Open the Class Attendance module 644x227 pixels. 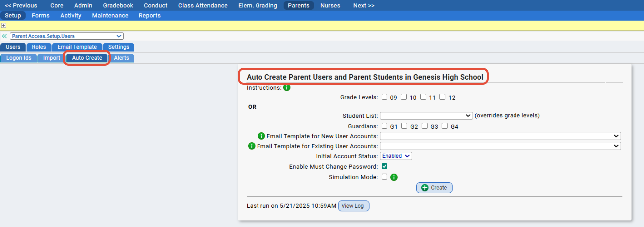coord(203,6)
